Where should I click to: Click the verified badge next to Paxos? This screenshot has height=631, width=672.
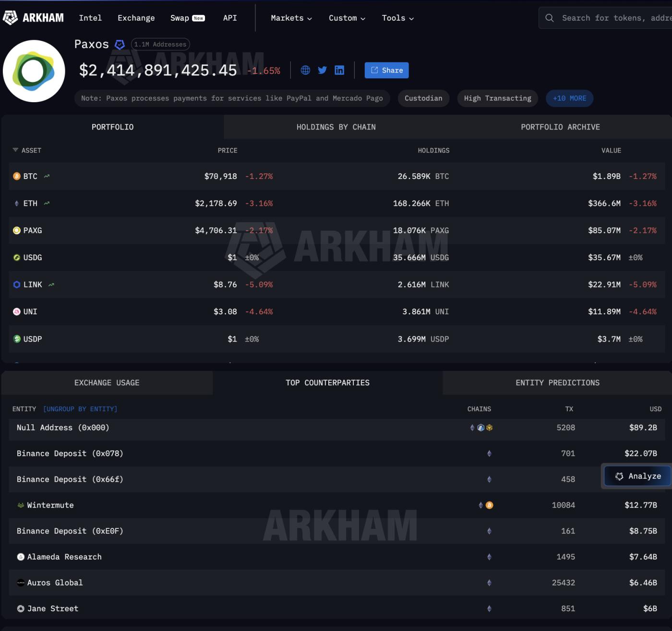click(120, 45)
